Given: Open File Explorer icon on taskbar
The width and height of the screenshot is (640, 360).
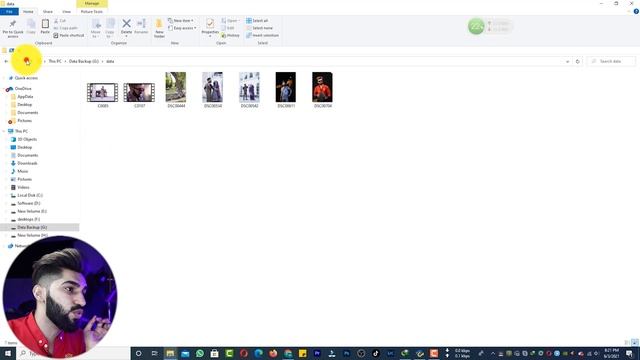Looking at the screenshot, I should coord(170,353).
